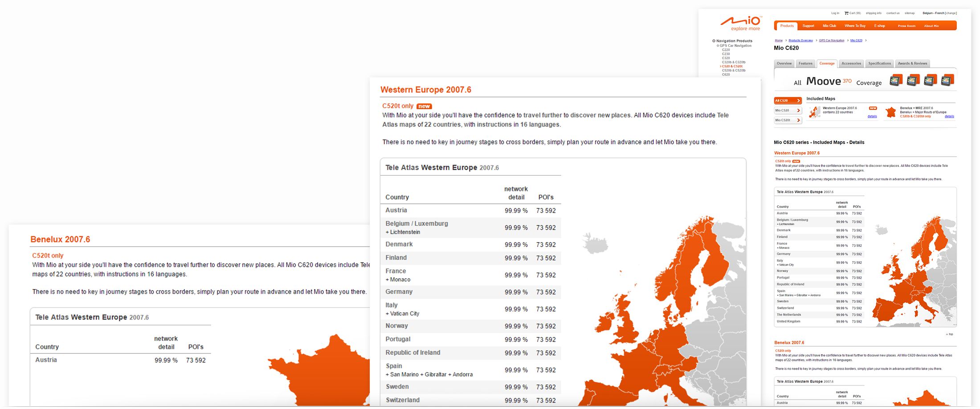Click Germany row in the enlarged table
The image size is (980, 409).
point(470,292)
